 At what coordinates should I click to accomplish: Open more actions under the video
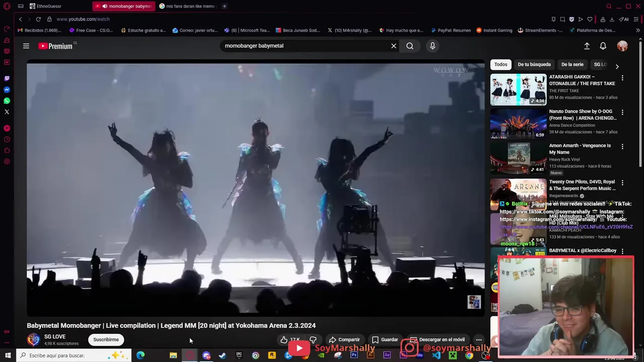click(479, 340)
